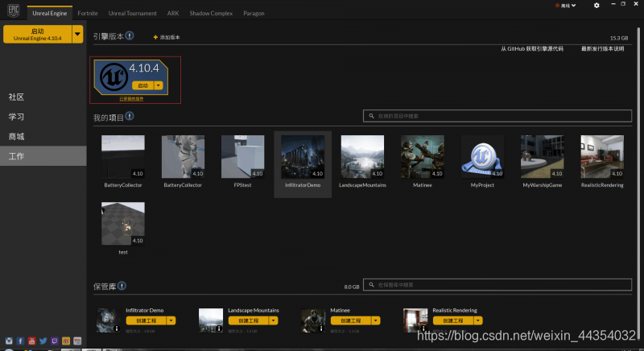Image resolution: width=644 pixels, height=351 pixels.
Task: Open the settings gear icon
Action: pyautogui.click(x=597, y=6)
